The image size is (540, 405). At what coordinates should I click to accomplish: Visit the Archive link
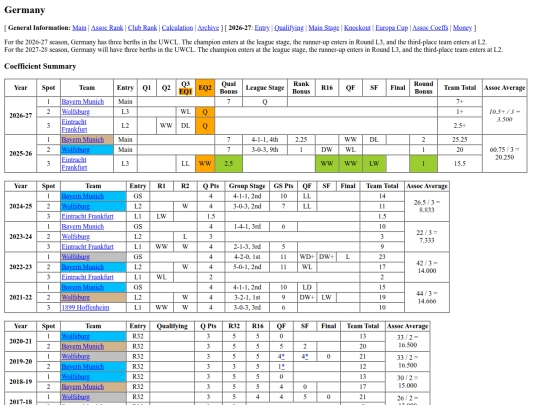click(208, 28)
